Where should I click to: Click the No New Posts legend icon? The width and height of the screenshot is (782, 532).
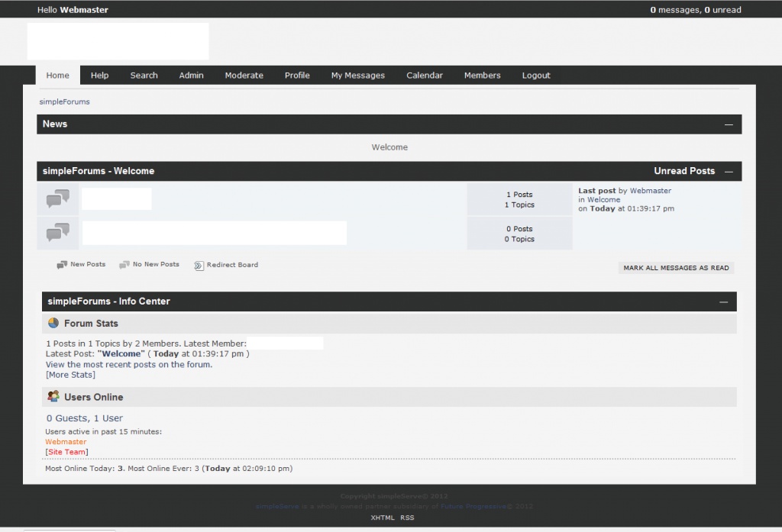tap(124, 265)
